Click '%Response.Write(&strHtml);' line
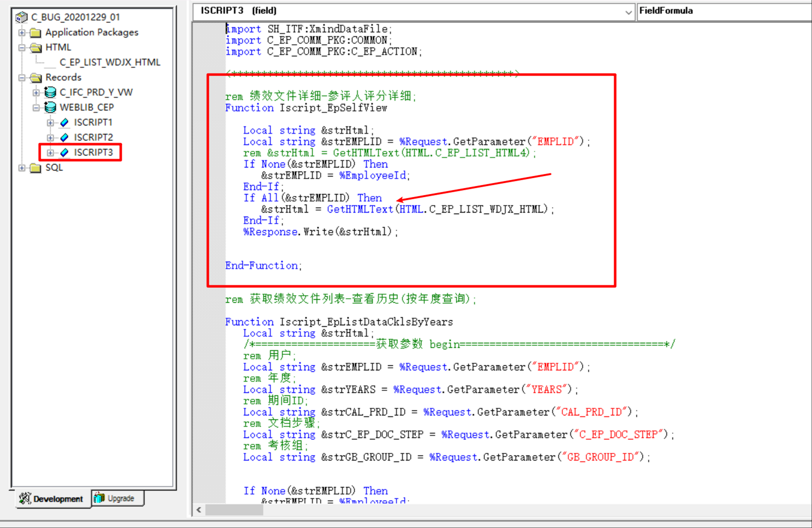This screenshot has width=812, height=528. pos(321,232)
